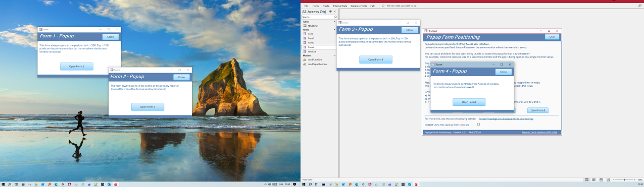Screen dimensions: 644x187
Task: Tick the do NOT show start up form checkbox
Action: (478, 124)
